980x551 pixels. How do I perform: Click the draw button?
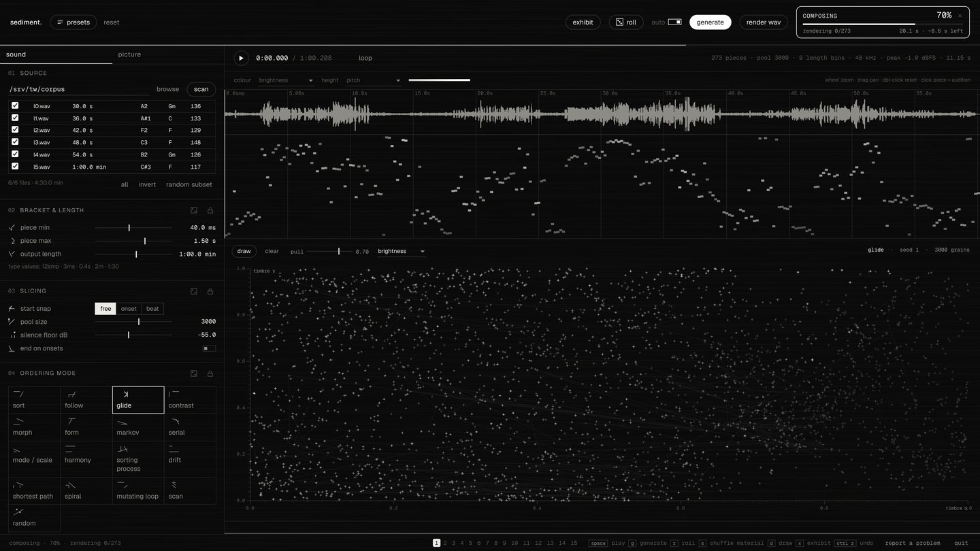(x=244, y=251)
